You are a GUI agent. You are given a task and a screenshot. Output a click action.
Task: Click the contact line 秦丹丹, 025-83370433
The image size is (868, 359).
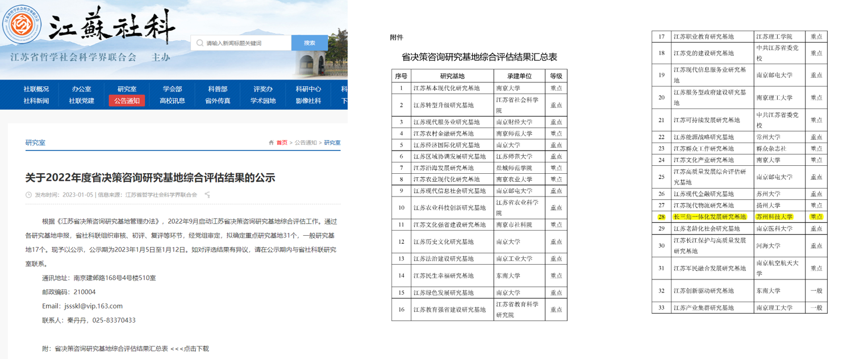89,320
